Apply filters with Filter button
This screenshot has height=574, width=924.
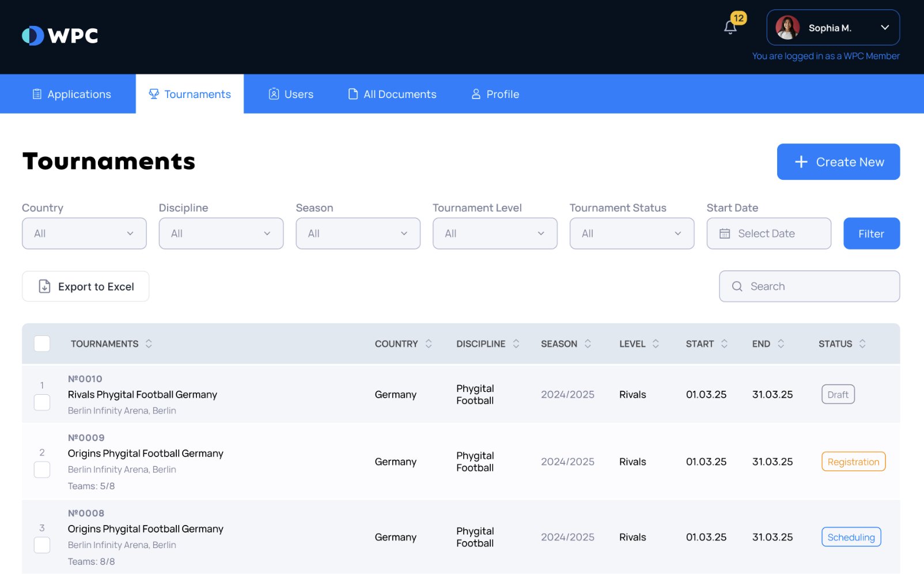tap(872, 233)
